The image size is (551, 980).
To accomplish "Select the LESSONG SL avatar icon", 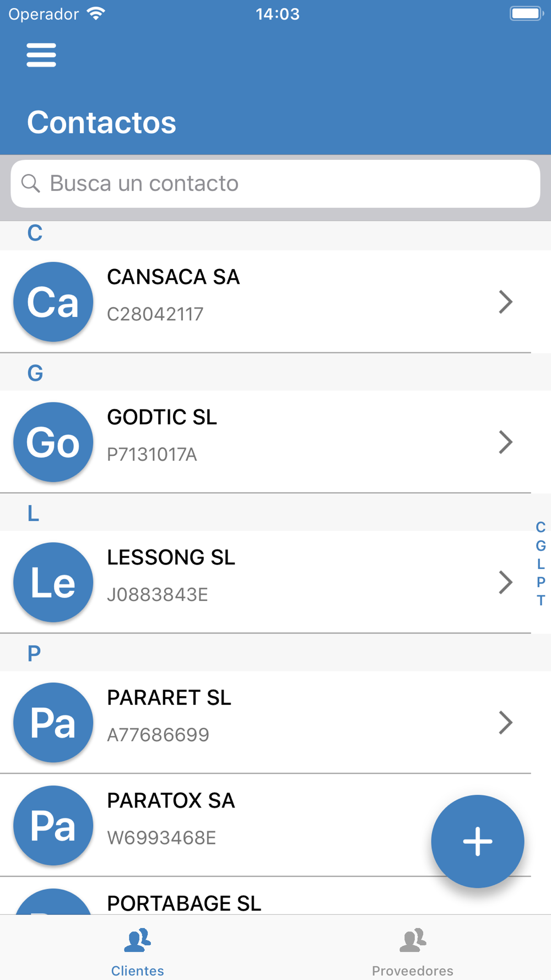I will coord(53,582).
